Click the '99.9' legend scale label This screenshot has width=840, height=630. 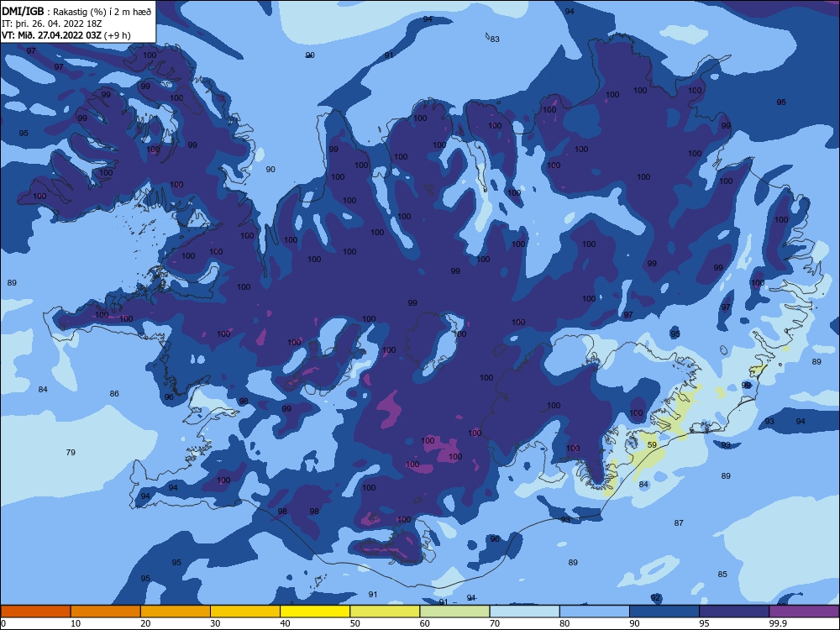pyautogui.click(x=778, y=623)
